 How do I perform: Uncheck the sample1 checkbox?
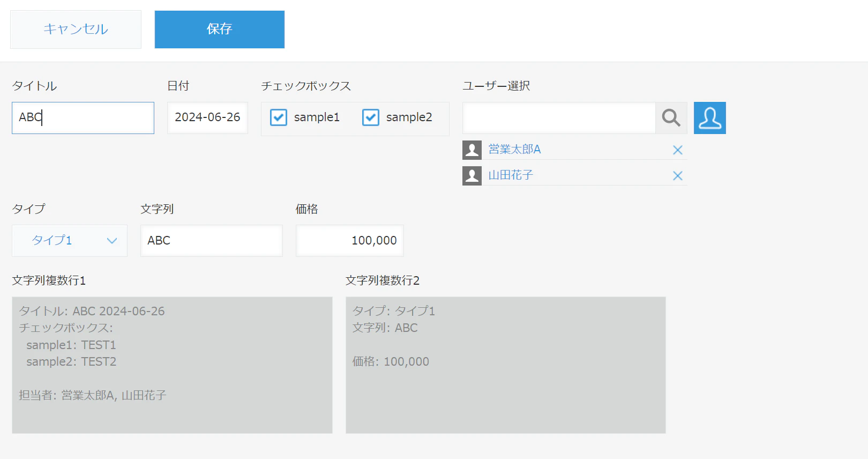279,117
